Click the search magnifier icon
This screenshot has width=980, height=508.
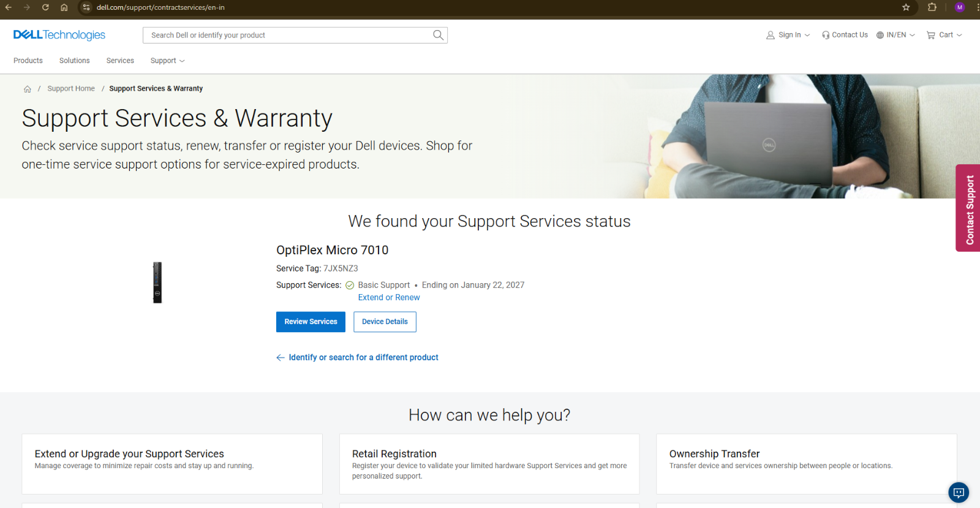tap(438, 35)
